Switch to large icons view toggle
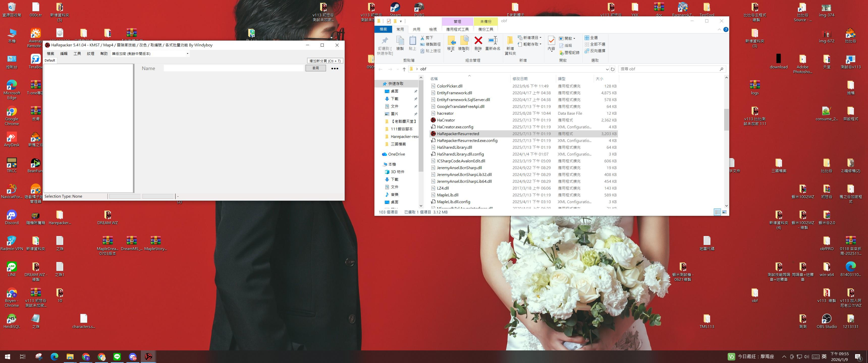The image size is (868, 363). [724, 212]
